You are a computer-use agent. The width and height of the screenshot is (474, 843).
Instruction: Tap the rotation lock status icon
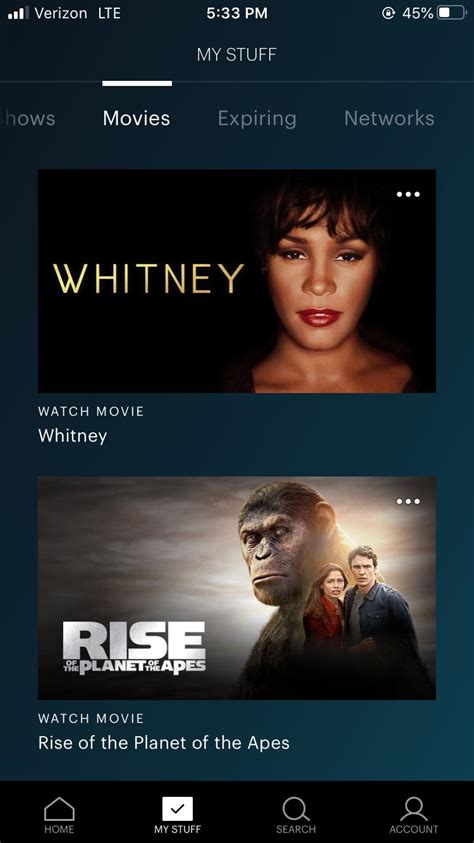(x=388, y=13)
